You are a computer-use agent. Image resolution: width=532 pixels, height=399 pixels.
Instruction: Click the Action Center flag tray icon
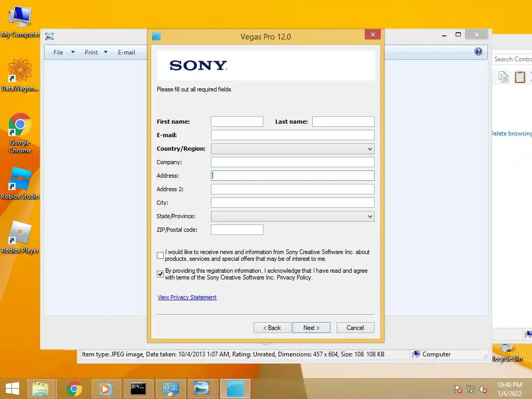(458, 389)
